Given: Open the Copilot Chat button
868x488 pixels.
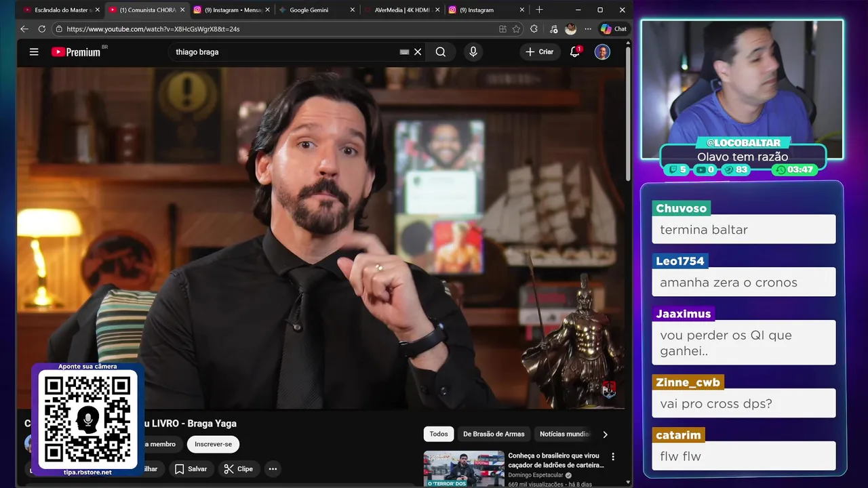Looking at the screenshot, I should (614, 29).
